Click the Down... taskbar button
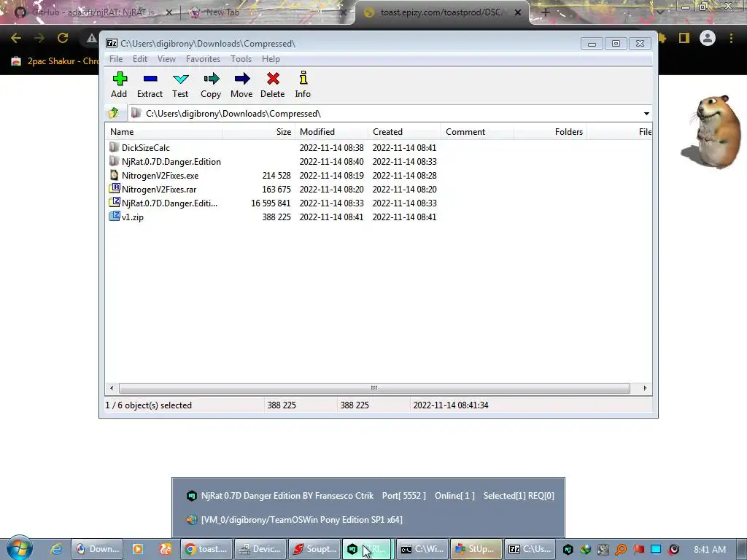Screen dimensions: 747x560 (97, 549)
